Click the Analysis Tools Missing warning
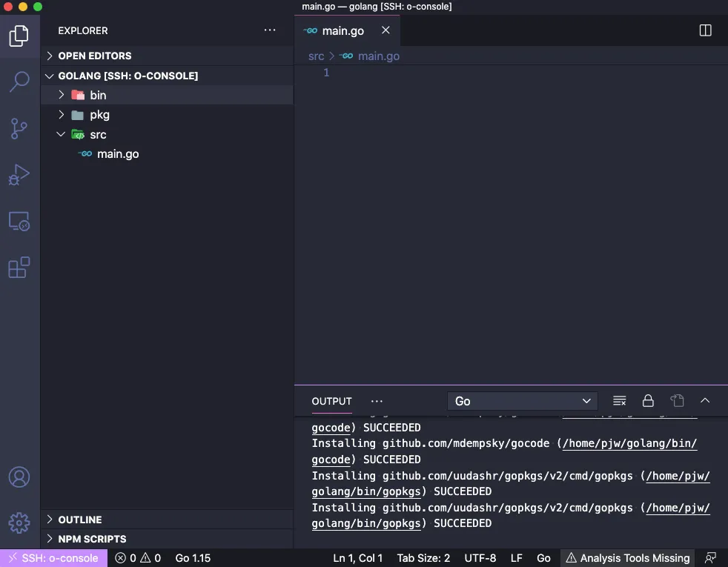 (628, 557)
